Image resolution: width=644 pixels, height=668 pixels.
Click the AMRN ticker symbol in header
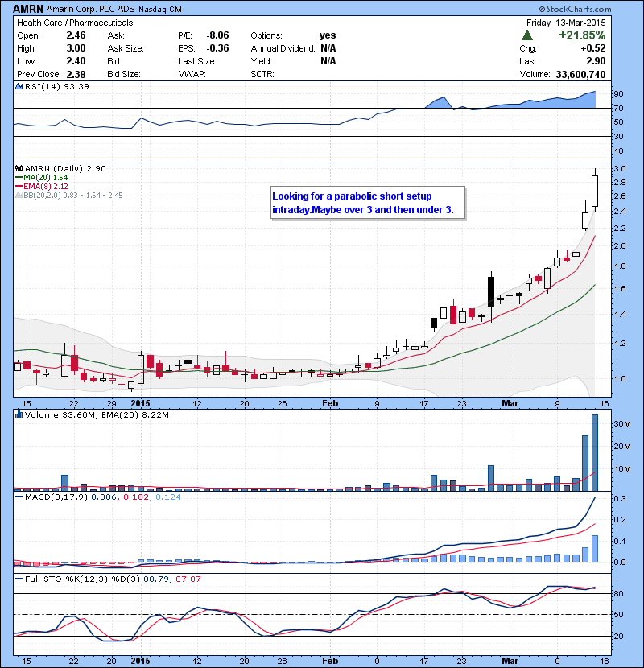28,8
